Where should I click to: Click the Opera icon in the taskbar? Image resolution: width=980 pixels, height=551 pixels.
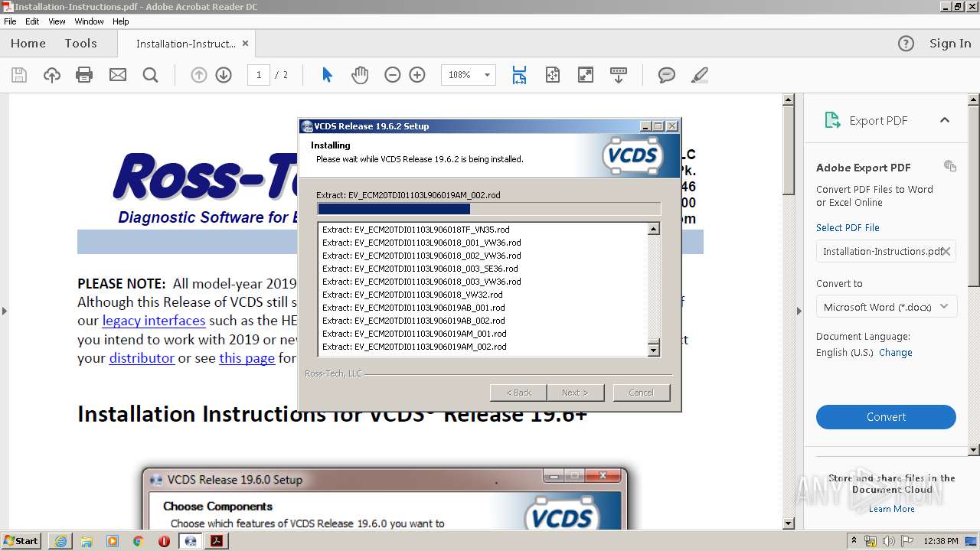(x=164, y=541)
